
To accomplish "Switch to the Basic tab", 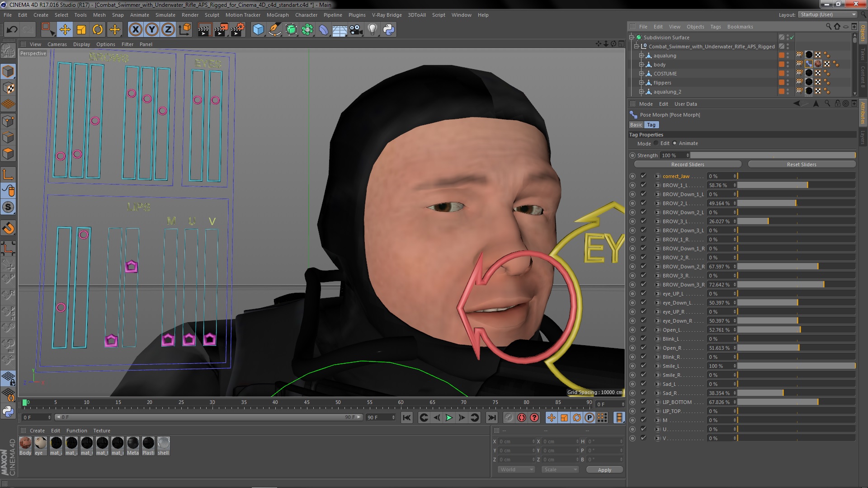I will coord(636,125).
